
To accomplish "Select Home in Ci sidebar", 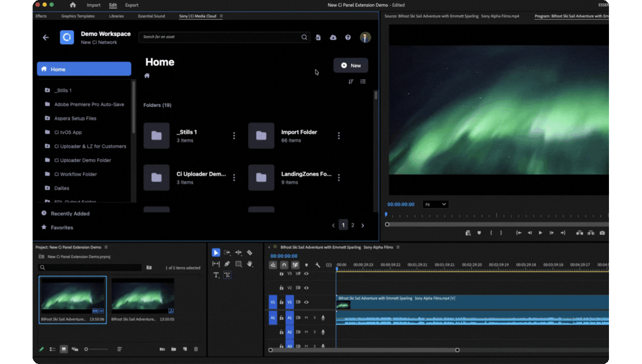I will click(84, 69).
